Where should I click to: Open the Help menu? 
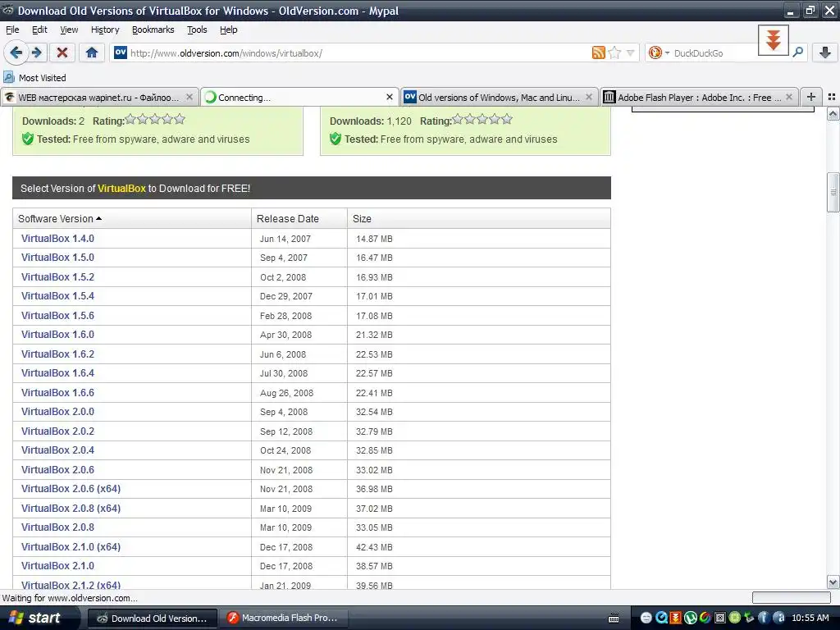(x=229, y=30)
